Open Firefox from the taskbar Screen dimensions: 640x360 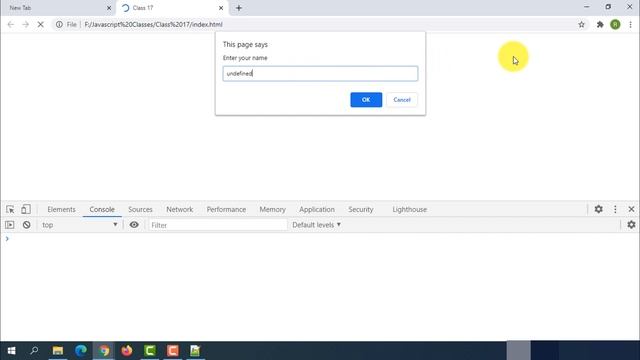pos(127,351)
